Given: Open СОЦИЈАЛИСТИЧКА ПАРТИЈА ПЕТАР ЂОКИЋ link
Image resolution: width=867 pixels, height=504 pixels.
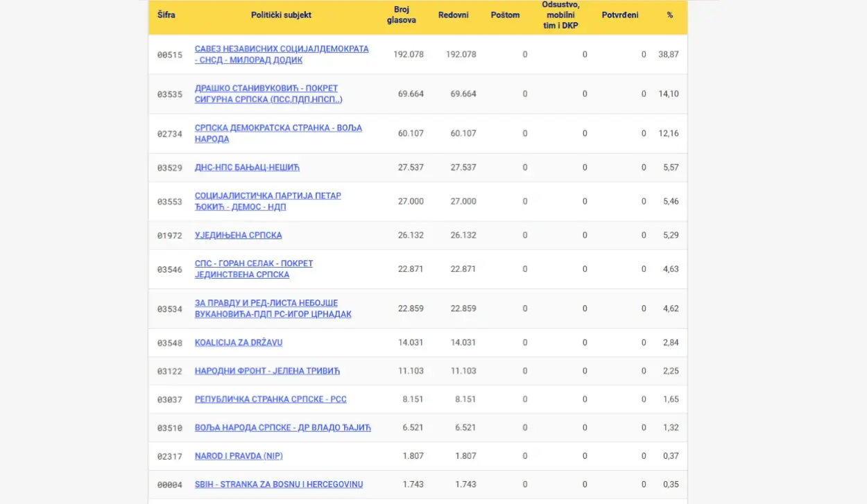Looking at the screenshot, I should (x=268, y=201).
